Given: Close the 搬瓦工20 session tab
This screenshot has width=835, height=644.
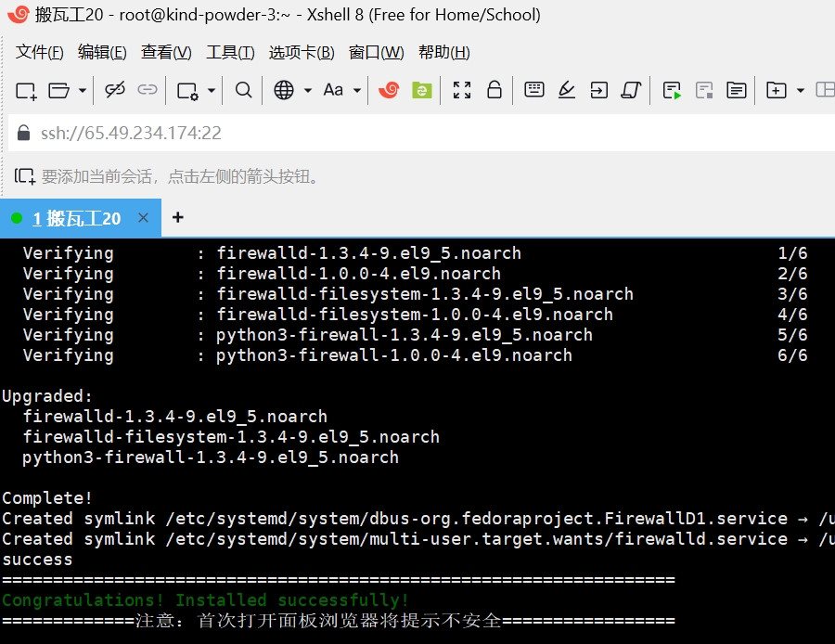Looking at the screenshot, I should coord(143,218).
